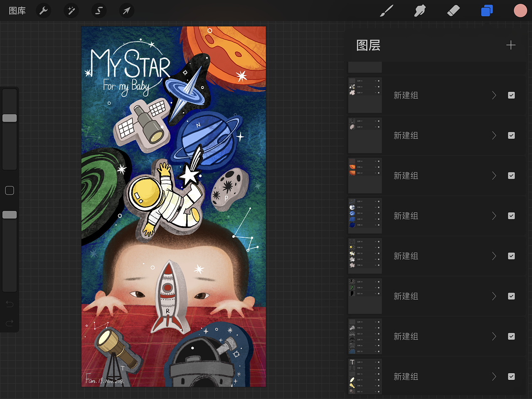Select the Brush tool
532x399 pixels.
tap(387, 11)
